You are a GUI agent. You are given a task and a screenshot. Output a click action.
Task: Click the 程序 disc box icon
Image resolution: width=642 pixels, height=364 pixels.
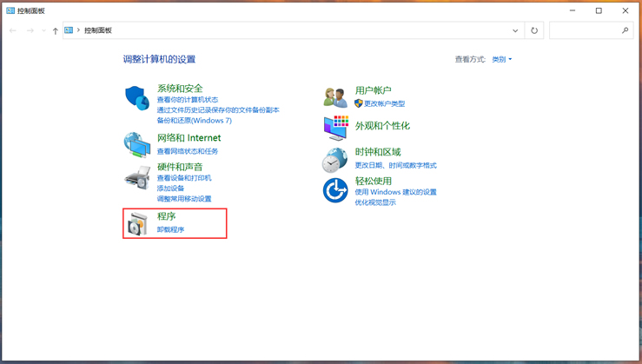(137, 224)
